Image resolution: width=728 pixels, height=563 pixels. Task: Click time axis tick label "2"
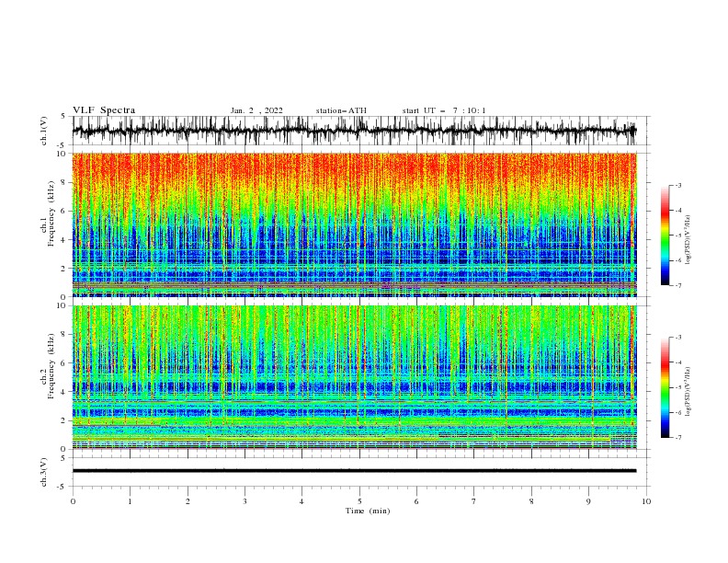point(188,501)
